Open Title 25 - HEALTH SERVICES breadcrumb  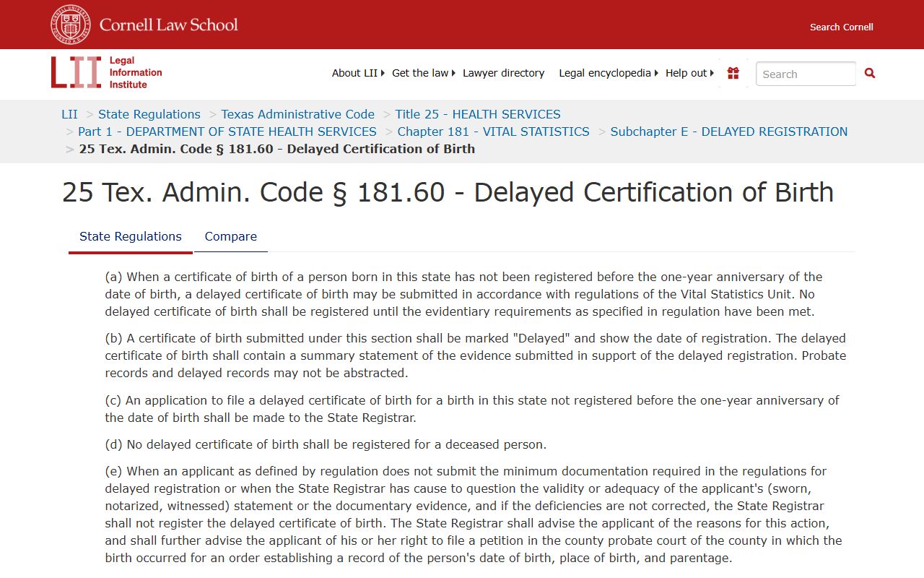(478, 114)
